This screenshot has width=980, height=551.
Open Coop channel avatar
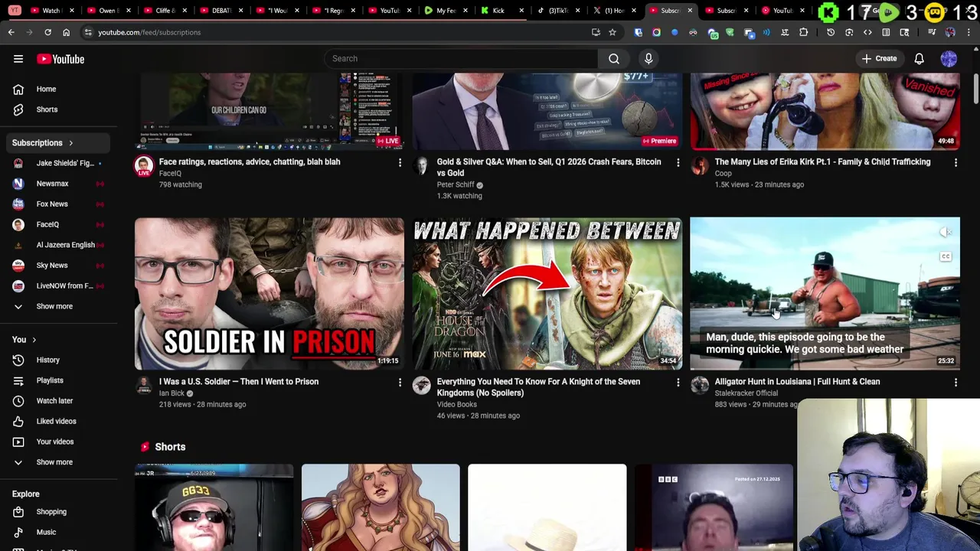tap(700, 166)
